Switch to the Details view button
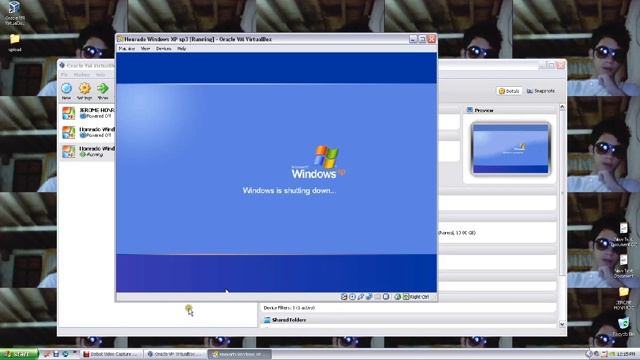This screenshot has width=640, height=360. tap(509, 91)
